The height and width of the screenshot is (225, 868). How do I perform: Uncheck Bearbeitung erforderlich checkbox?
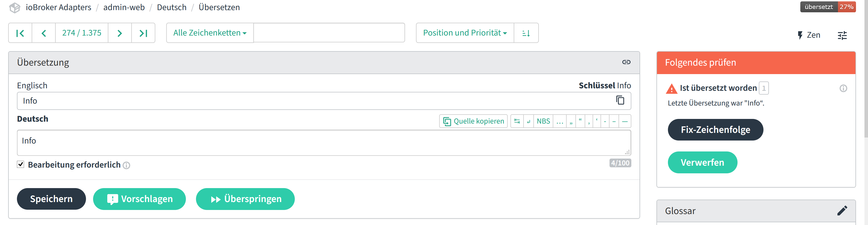[20, 164]
